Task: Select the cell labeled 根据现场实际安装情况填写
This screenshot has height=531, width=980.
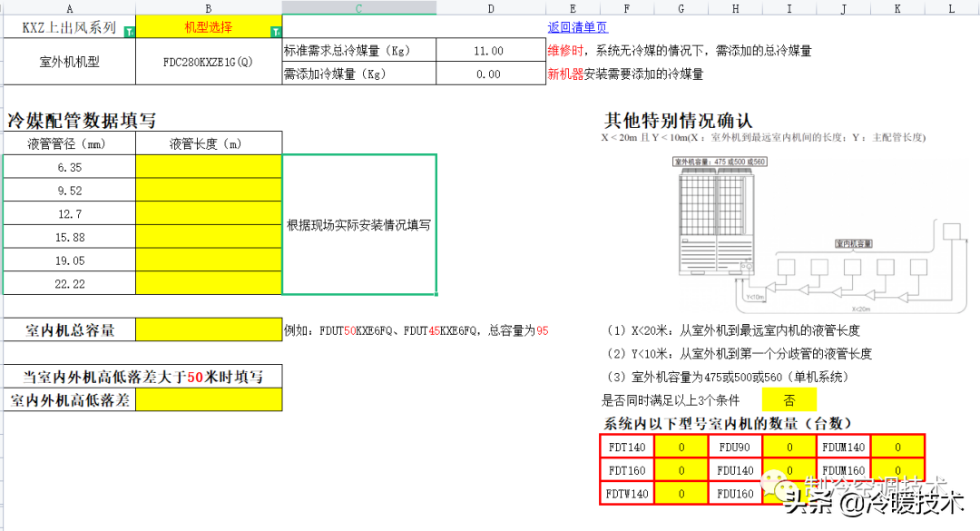Action: [359, 224]
